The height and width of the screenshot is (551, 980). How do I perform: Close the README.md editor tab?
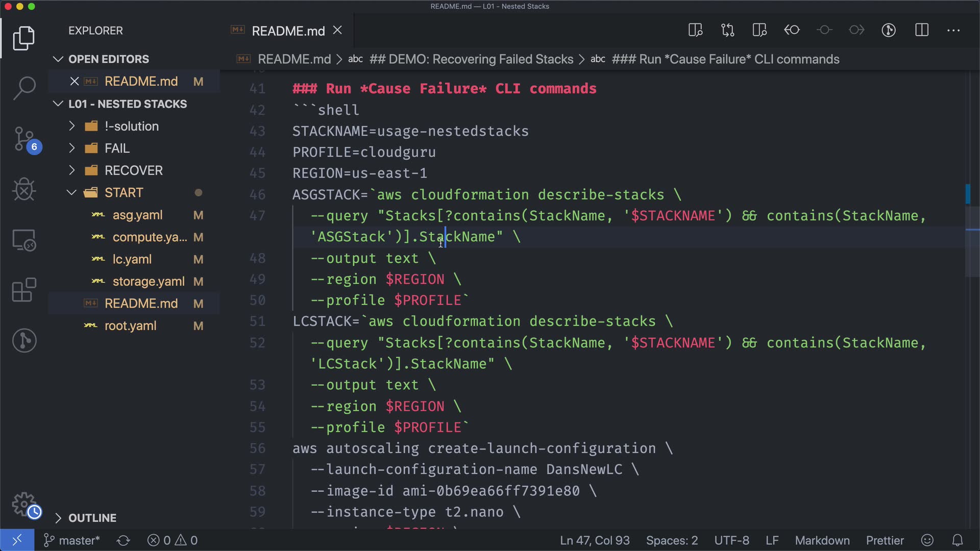[337, 31]
